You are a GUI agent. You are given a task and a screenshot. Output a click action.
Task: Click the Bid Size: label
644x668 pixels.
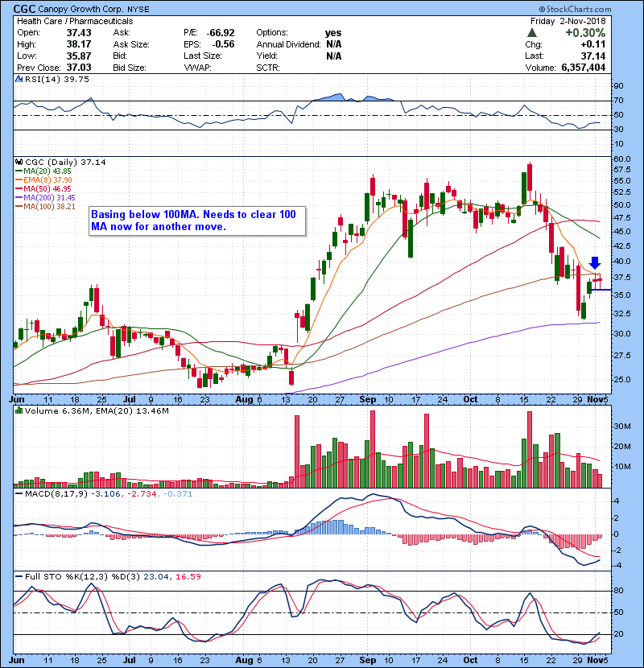click(130, 68)
